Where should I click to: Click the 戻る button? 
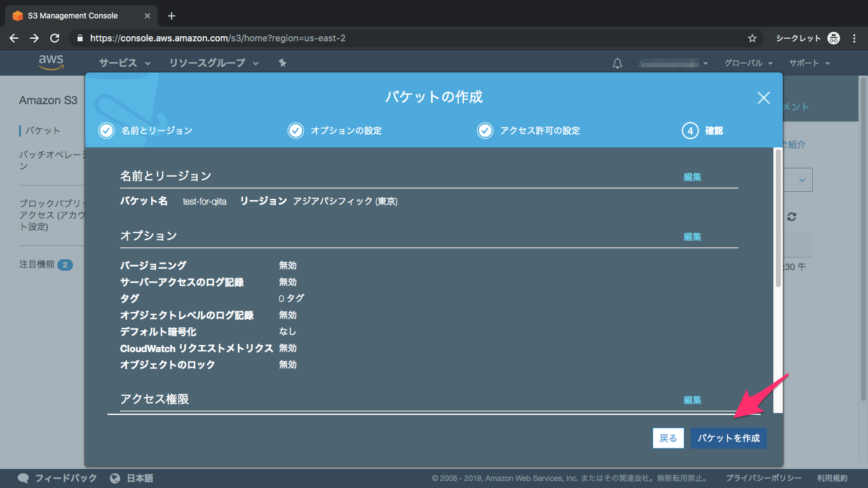click(668, 438)
